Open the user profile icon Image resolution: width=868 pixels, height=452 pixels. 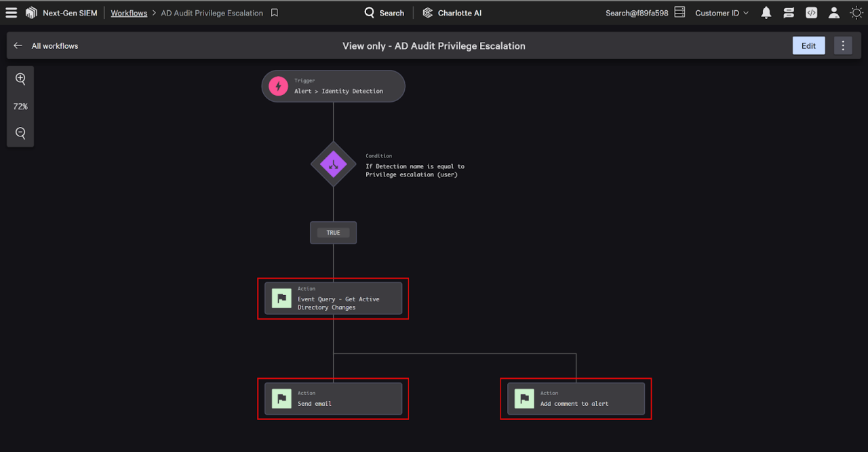point(834,13)
